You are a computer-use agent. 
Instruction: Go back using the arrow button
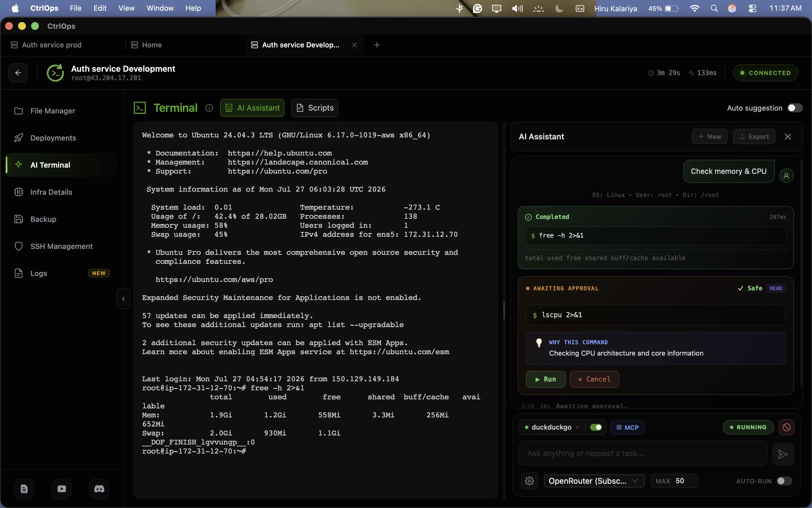18,73
